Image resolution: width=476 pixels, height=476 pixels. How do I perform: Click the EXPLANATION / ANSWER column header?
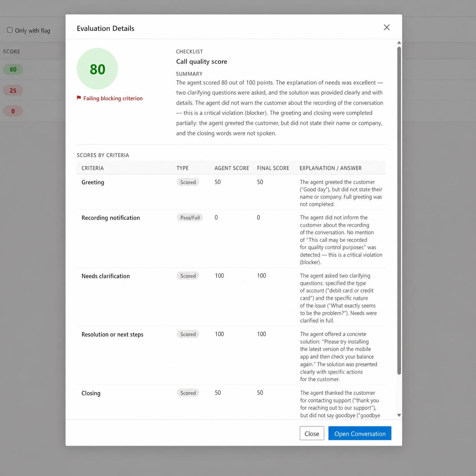[x=330, y=168]
